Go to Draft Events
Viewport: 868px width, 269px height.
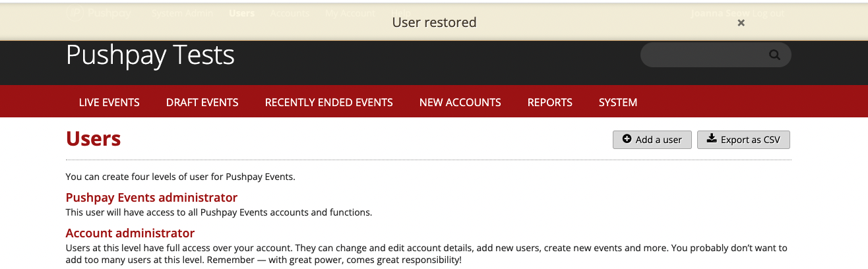[202, 102]
